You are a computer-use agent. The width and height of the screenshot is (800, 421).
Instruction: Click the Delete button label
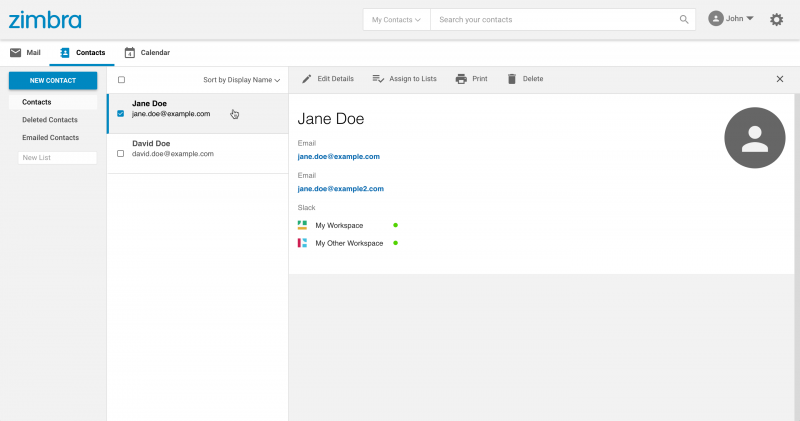pos(533,79)
